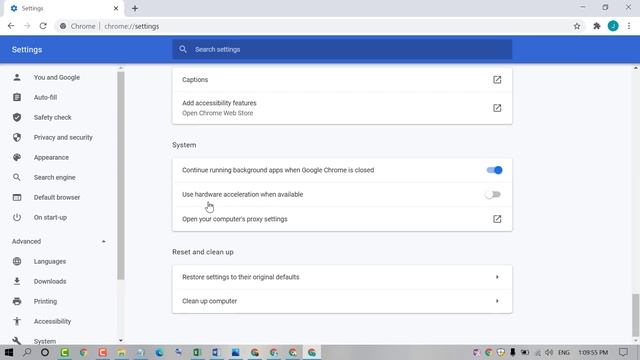
Task: Click the Captions row label
Action: [195, 80]
